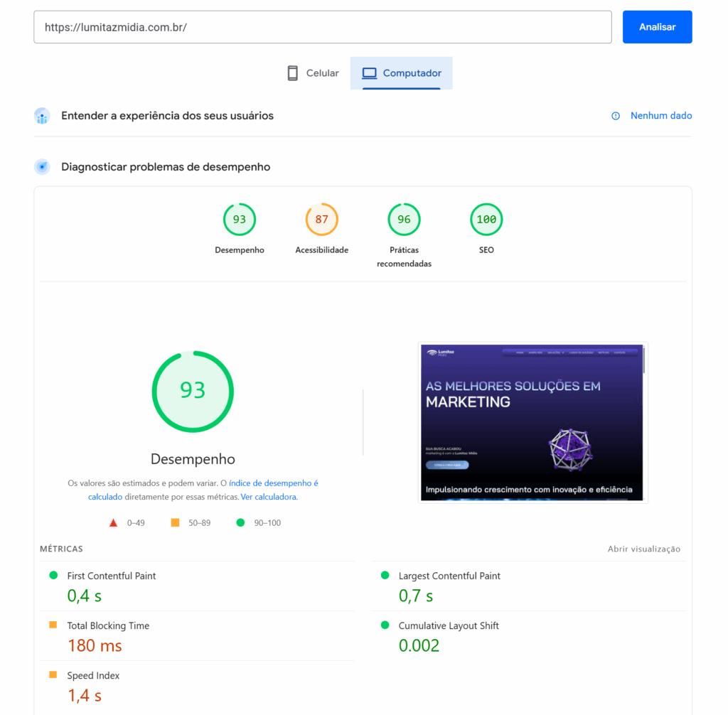Expand the First Contentful Paint metric
Screen dimensions: 728x715
(x=112, y=576)
